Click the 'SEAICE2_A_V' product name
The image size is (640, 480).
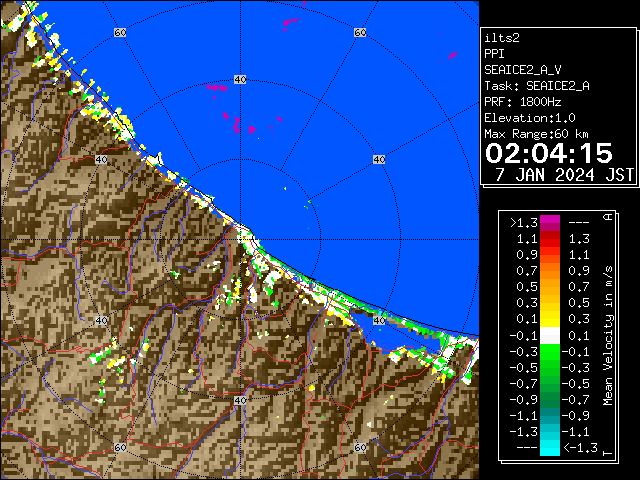click(x=522, y=70)
